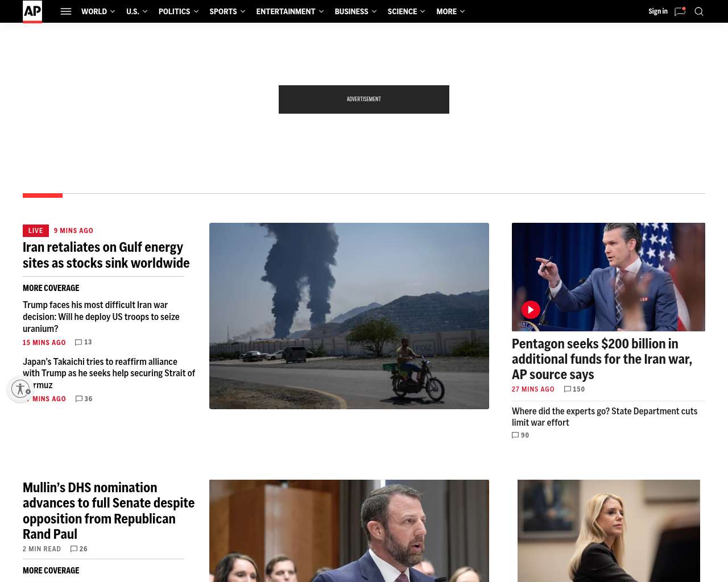The height and width of the screenshot is (582, 728).
Task: Open the Pentagon press briefing thumbnail
Action: [x=609, y=277]
